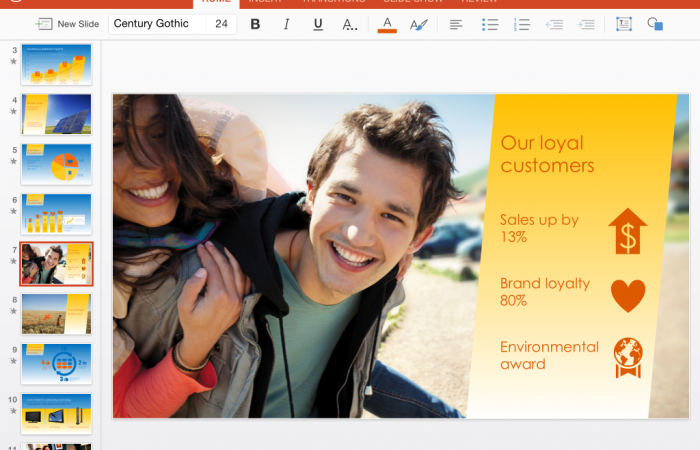700x450 pixels.
Task: Toggle bold formatting
Action: pos(255,24)
